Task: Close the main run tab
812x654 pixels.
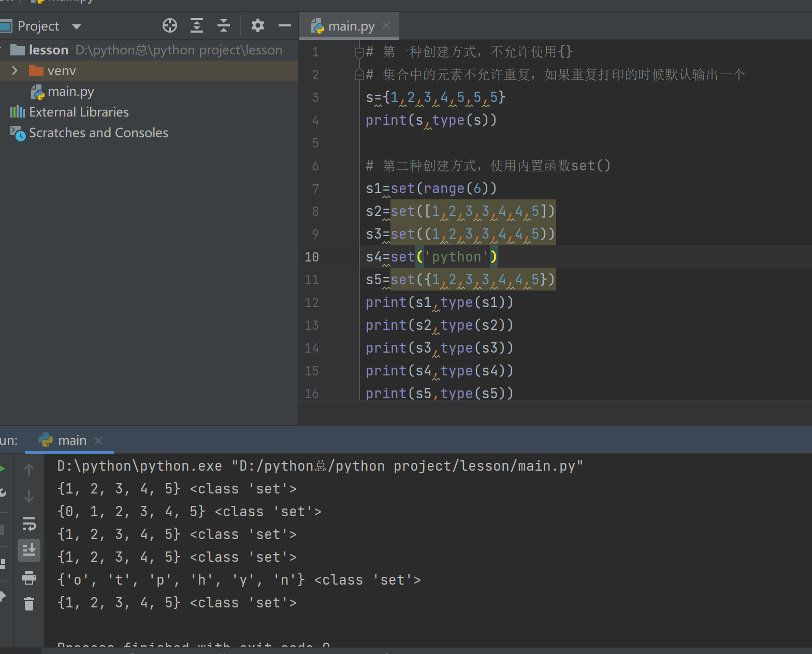Action: pyautogui.click(x=98, y=441)
